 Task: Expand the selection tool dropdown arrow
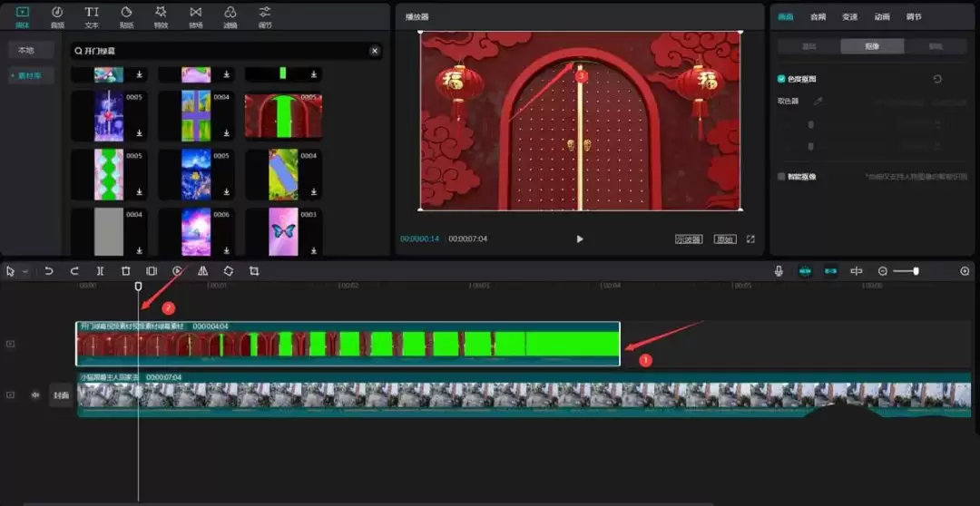(x=25, y=271)
